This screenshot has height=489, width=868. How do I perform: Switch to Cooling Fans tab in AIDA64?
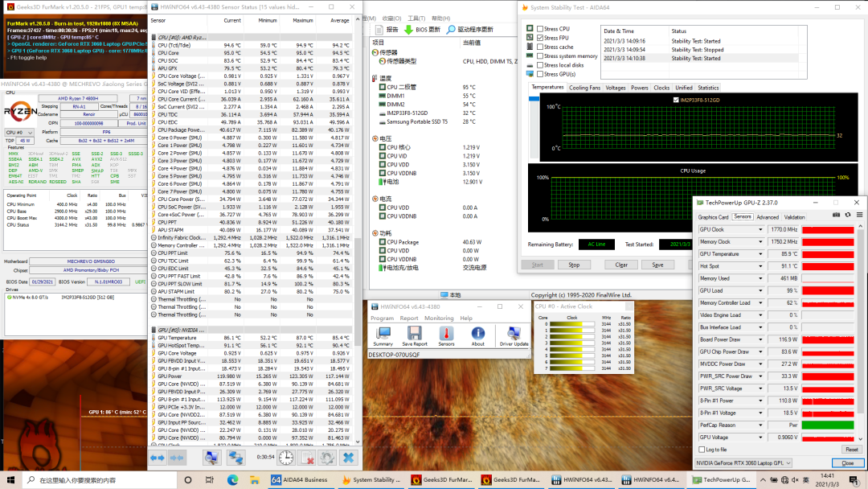[584, 88]
